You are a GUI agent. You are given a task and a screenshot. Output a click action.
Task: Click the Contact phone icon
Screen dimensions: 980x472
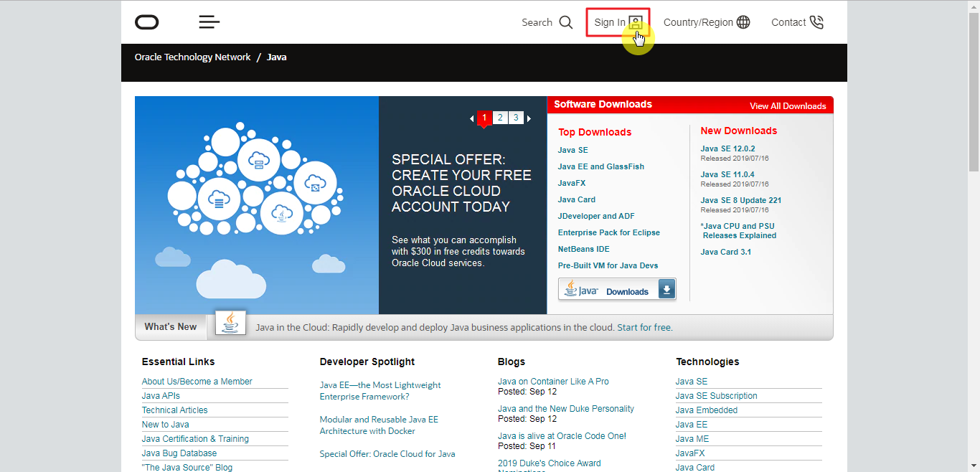coord(816,22)
